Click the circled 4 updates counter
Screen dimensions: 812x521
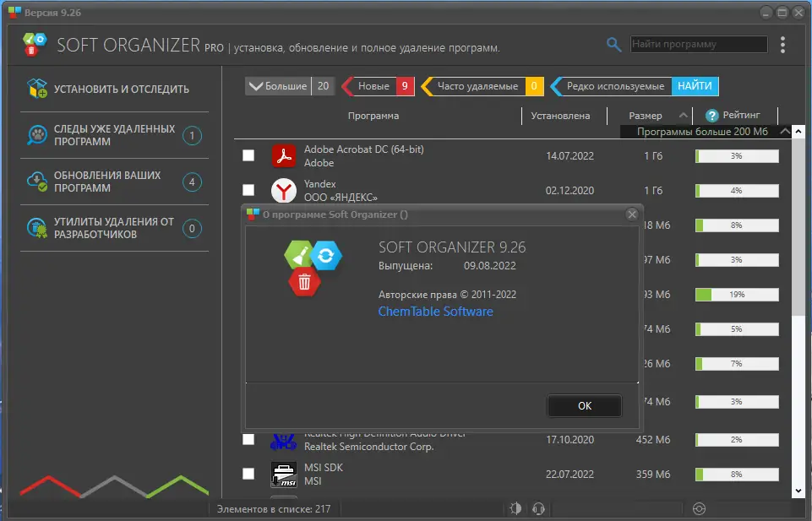pyautogui.click(x=192, y=182)
